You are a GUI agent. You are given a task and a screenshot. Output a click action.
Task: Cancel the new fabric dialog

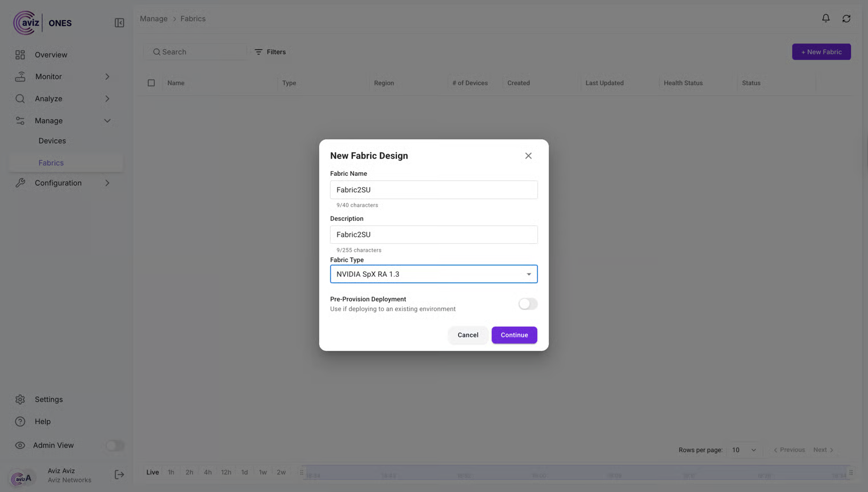468,335
